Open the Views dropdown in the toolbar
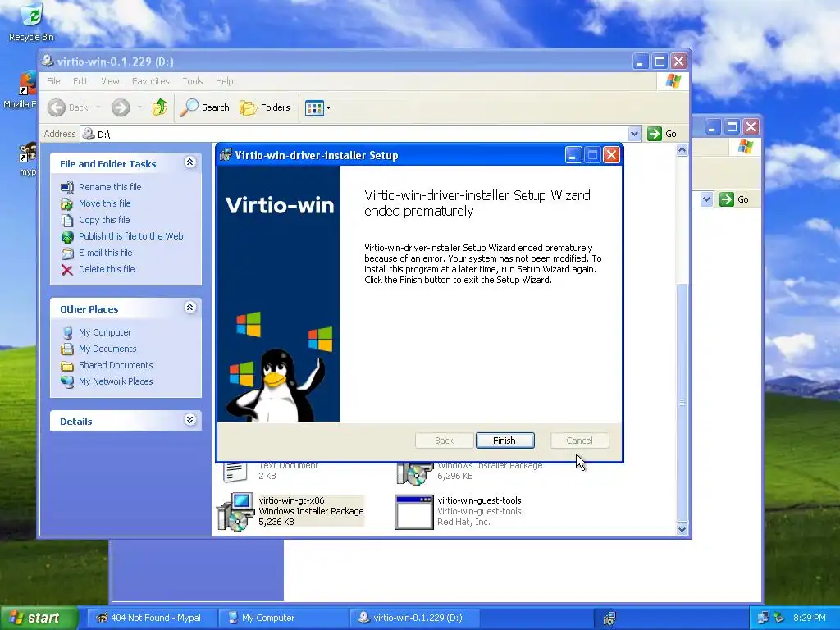Screen dimensions: 840x630 tap(317, 107)
